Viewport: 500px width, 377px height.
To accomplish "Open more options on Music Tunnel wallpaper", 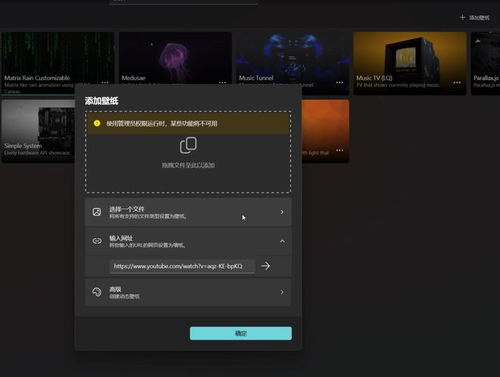I will point(340,82).
